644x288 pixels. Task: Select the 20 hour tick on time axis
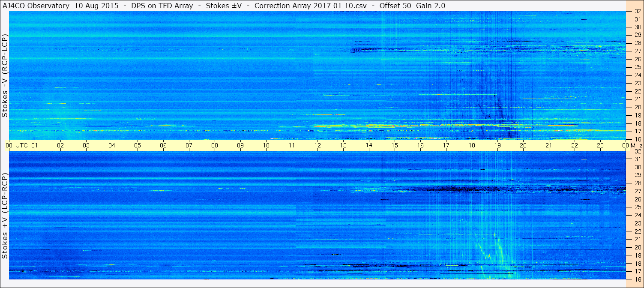click(523, 145)
